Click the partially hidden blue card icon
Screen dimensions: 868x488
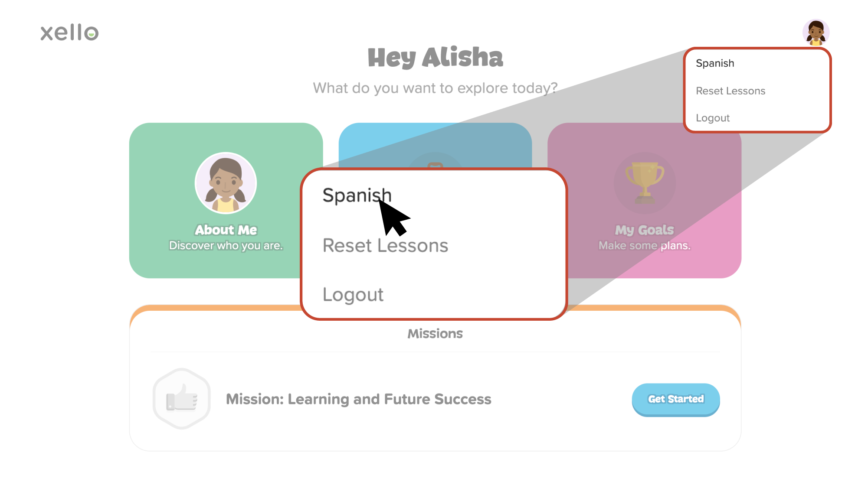click(x=435, y=162)
